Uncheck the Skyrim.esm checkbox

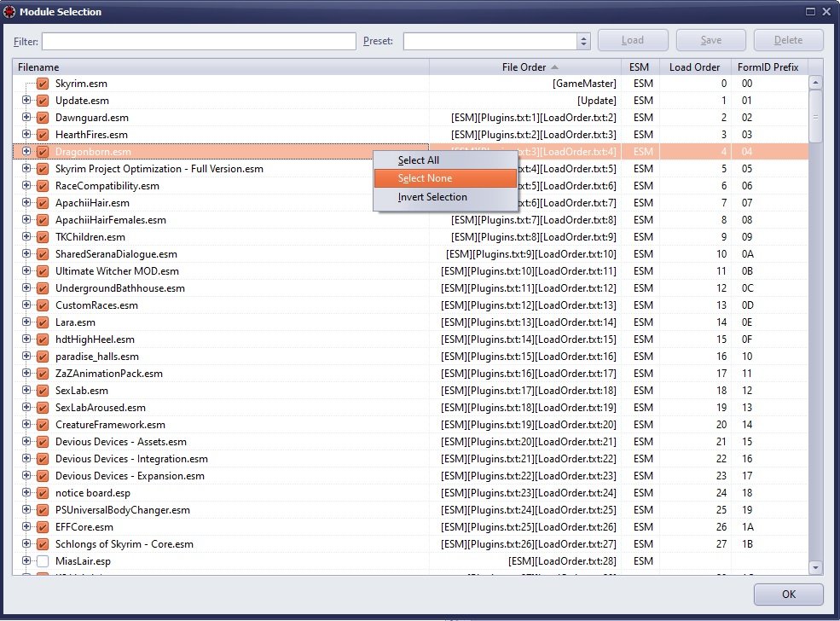tap(43, 84)
